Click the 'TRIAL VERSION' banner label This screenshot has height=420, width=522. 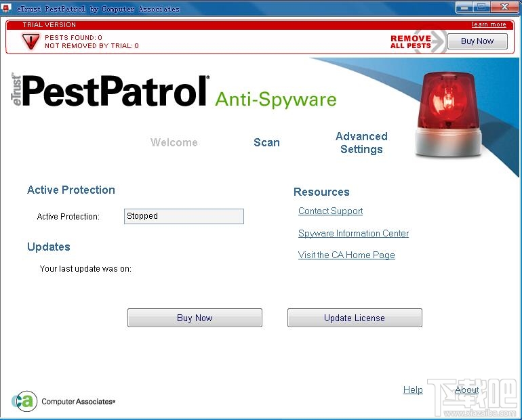point(49,25)
